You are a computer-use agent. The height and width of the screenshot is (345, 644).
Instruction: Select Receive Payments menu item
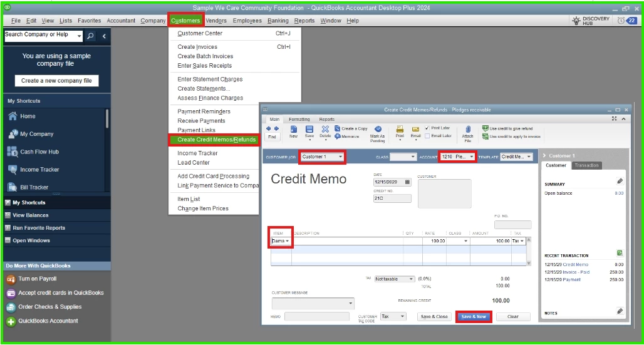pyautogui.click(x=201, y=121)
